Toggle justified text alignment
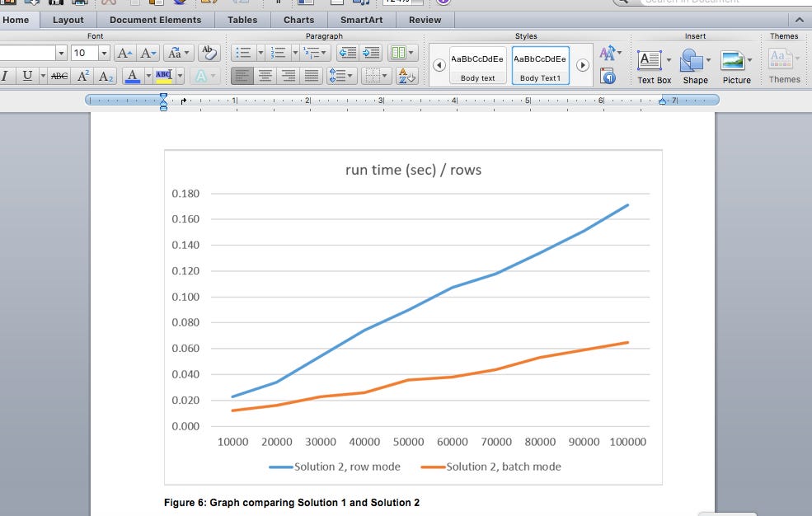 [x=312, y=76]
